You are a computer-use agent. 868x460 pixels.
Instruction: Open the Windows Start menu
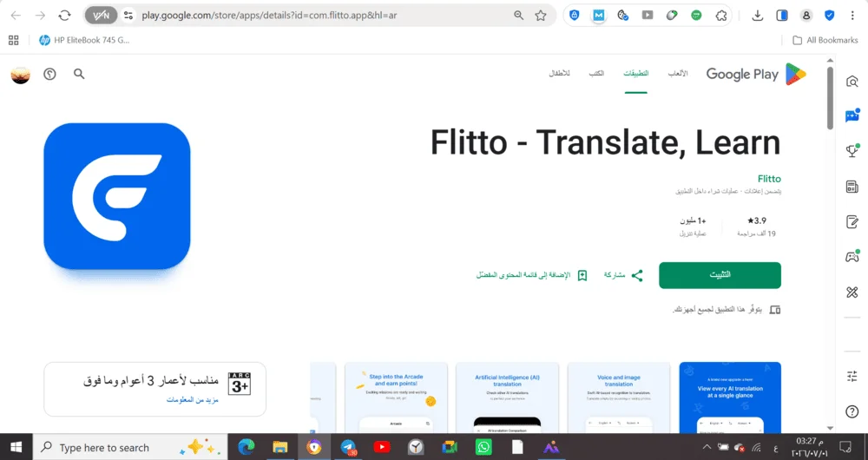(16, 447)
